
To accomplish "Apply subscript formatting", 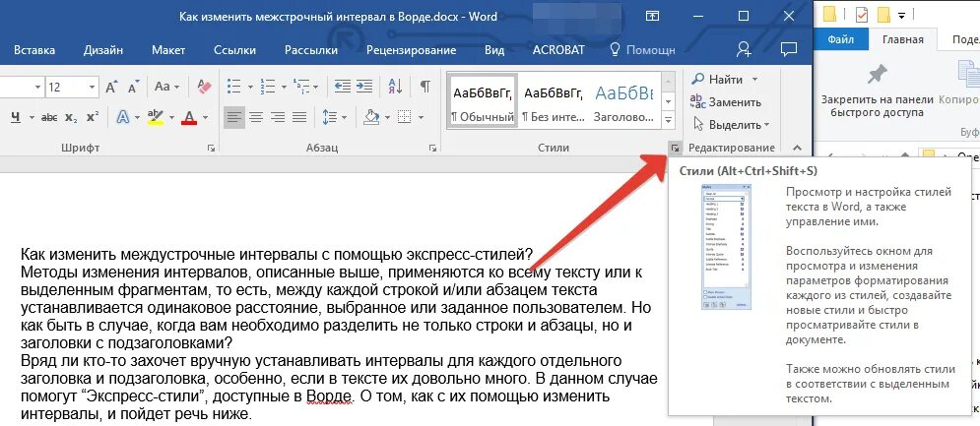I will [x=71, y=117].
